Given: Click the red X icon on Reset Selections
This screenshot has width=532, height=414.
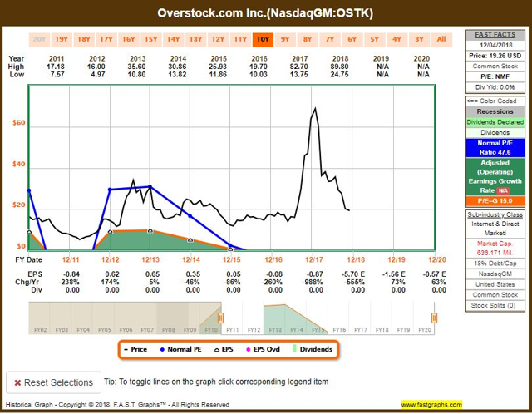Looking at the screenshot, I should coord(17,382).
